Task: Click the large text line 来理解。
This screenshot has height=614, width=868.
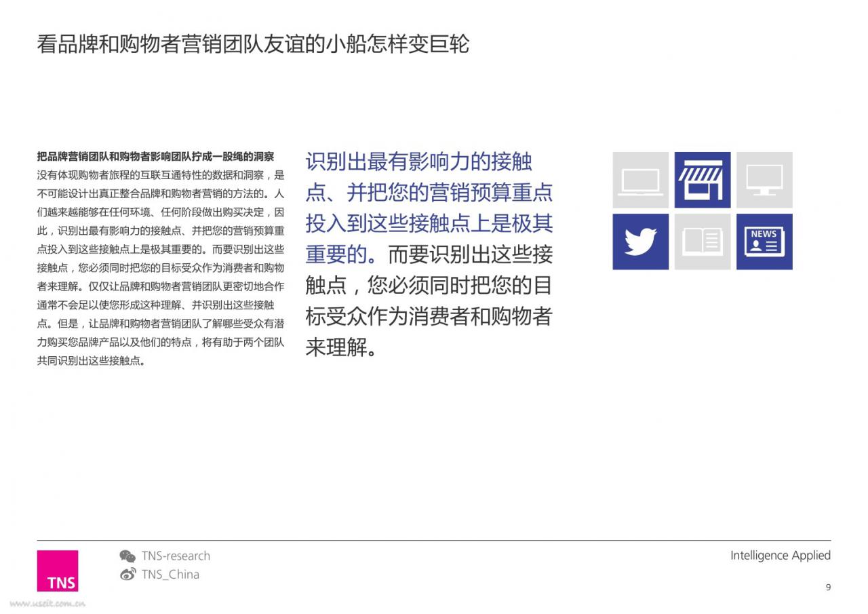Action: [x=342, y=348]
